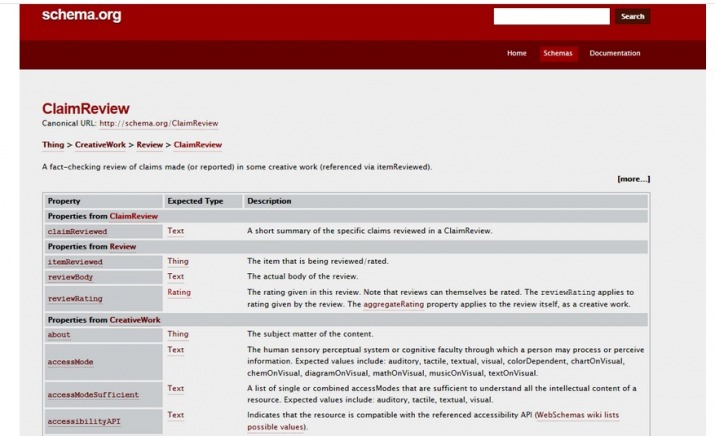The image size is (715, 436).
Task: Open the accessMode property link
Action: (70, 362)
